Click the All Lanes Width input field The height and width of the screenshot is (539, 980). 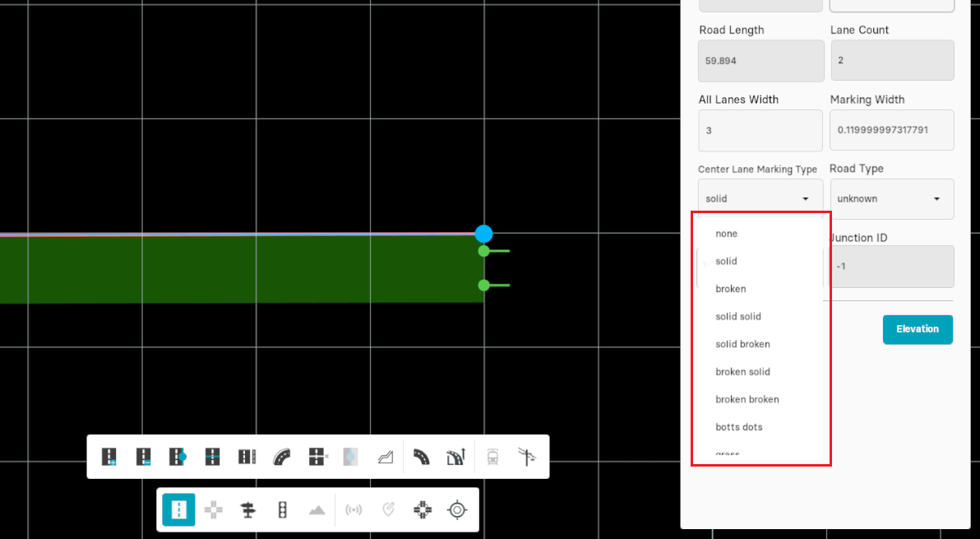(x=760, y=130)
